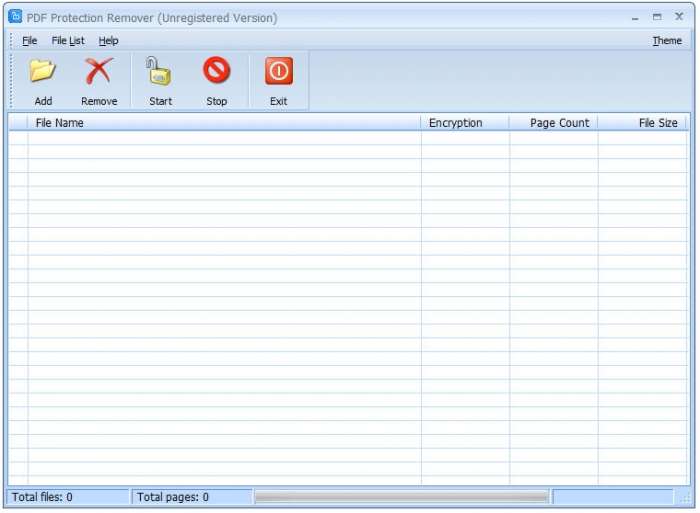The width and height of the screenshot is (700, 513).
Task: Close the PDF Protection Remover window
Action: pyautogui.click(x=679, y=17)
